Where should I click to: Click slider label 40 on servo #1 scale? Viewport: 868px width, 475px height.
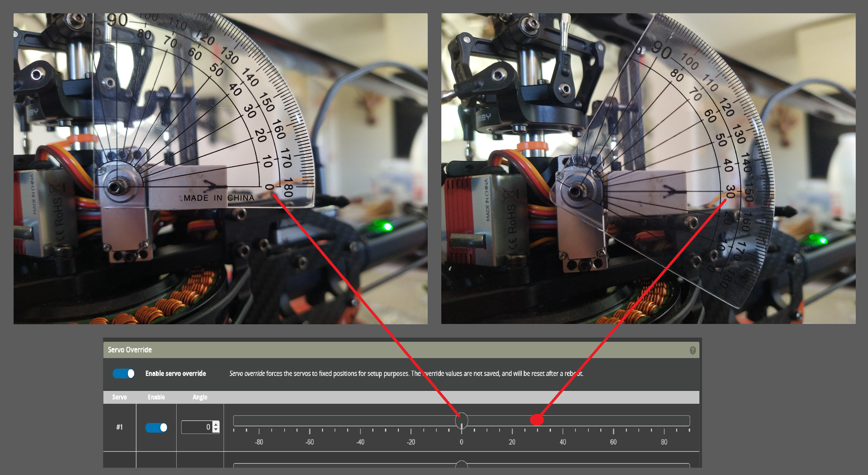click(563, 442)
